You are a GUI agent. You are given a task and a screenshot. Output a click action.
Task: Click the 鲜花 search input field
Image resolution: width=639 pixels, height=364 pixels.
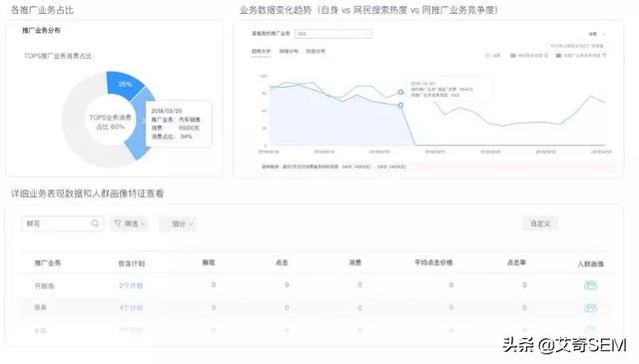click(x=62, y=223)
